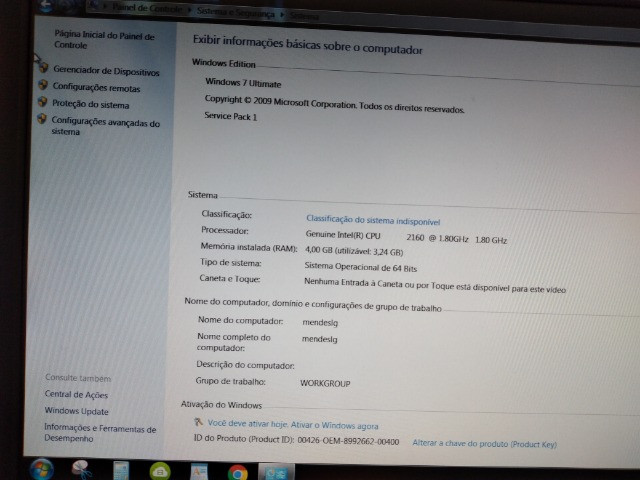Click the Service Pack 1 text
This screenshot has height=480, width=640.
231,116
